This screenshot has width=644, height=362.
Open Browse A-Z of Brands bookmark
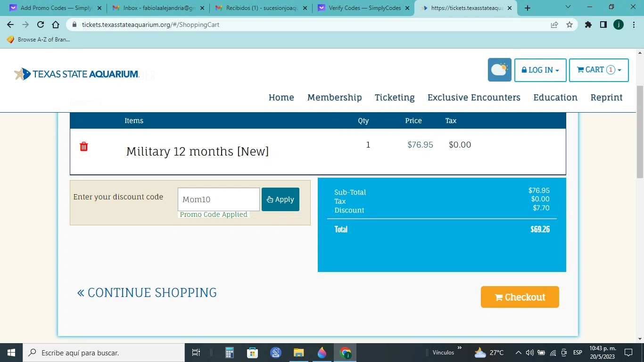click(39, 40)
